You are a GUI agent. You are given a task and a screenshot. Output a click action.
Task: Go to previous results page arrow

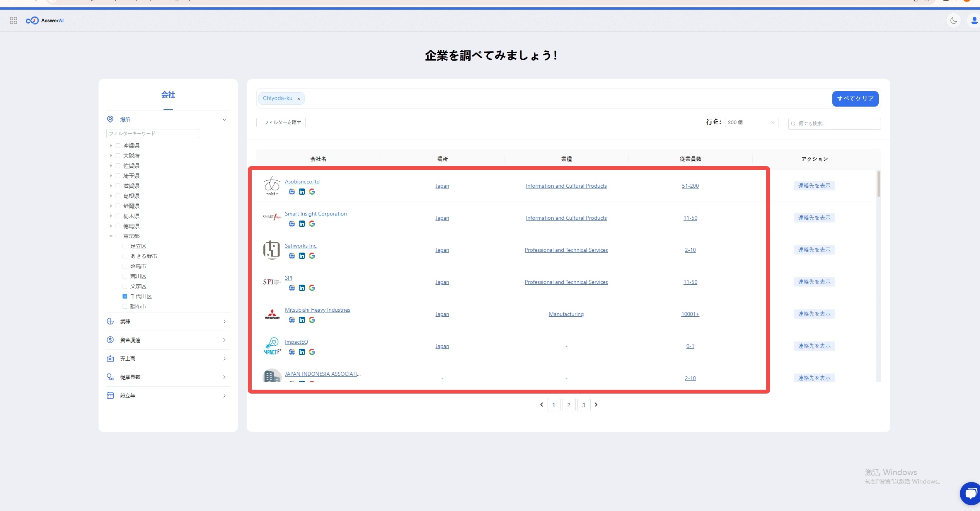point(542,404)
